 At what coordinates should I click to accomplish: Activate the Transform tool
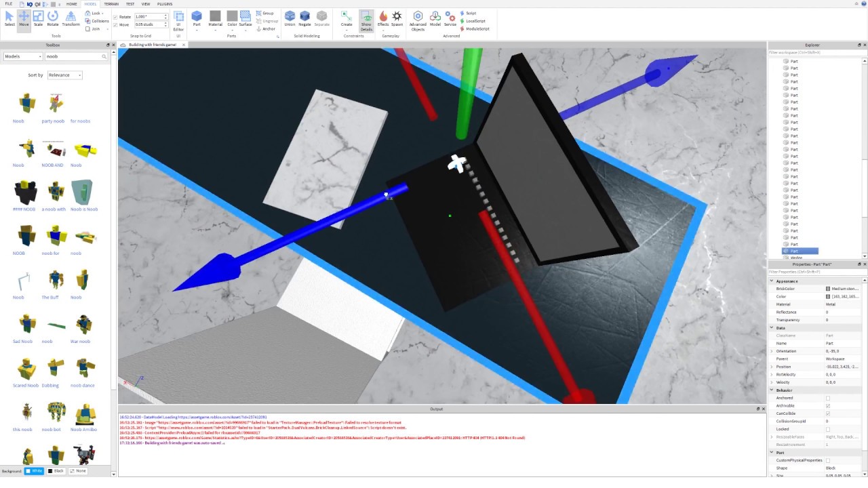(x=71, y=18)
